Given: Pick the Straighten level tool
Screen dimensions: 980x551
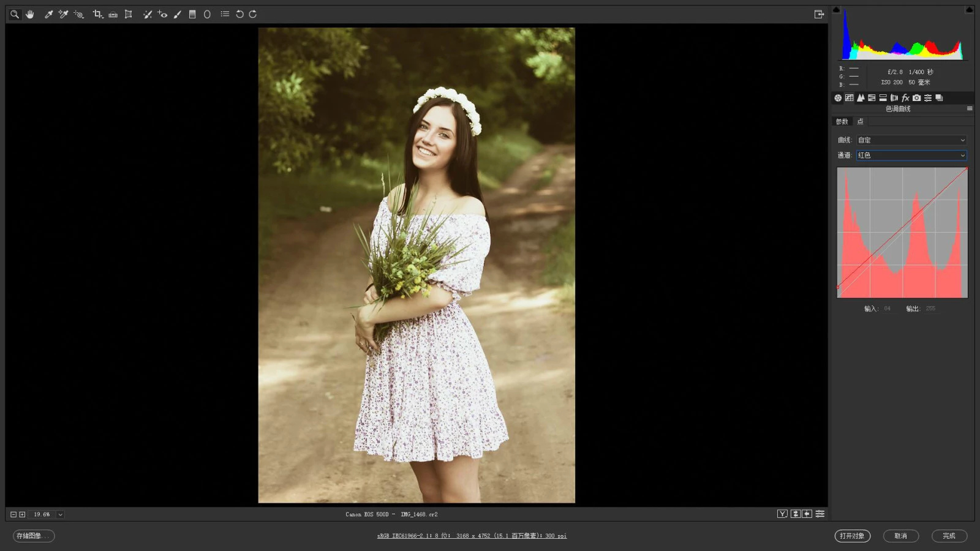Looking at the screenshot, I should coord(113,14).
